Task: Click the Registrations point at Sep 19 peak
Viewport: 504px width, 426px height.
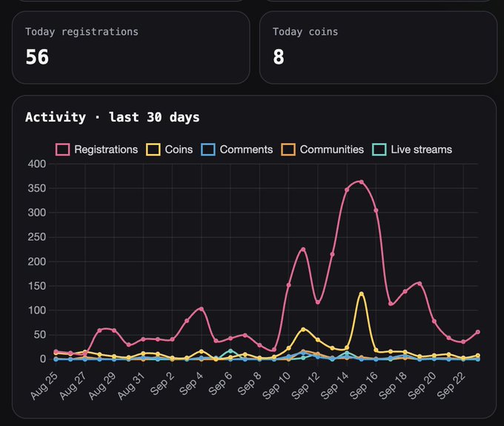Action: click(x=420, y=284)
